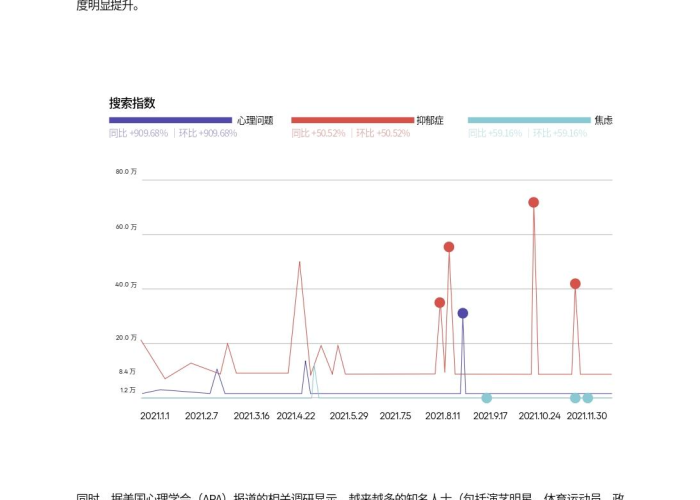
Task: Click the red 抑郁症 legend bar
Action: (x=353, y=120)
